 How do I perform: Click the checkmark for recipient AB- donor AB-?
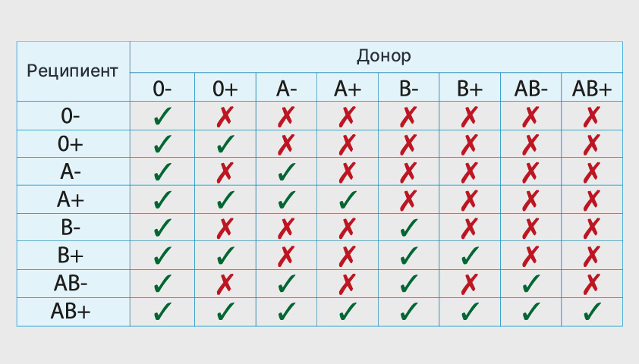pos(530,284)
